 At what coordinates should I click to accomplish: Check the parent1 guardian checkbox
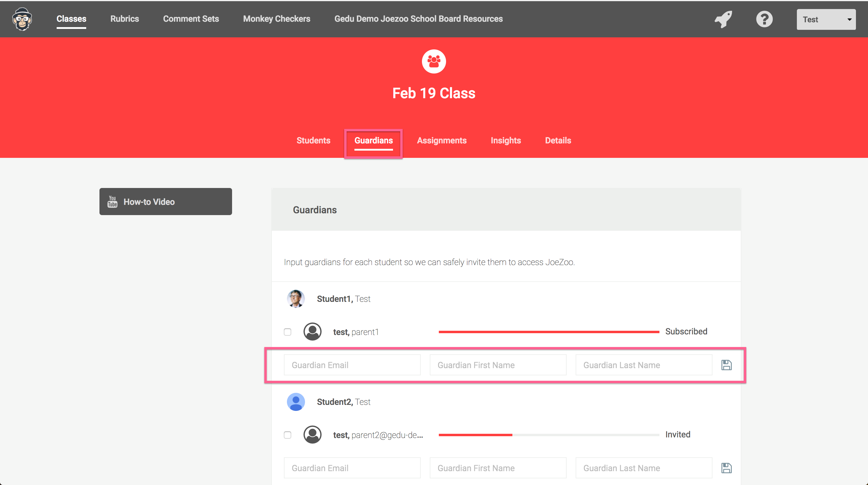coord(288,332)
